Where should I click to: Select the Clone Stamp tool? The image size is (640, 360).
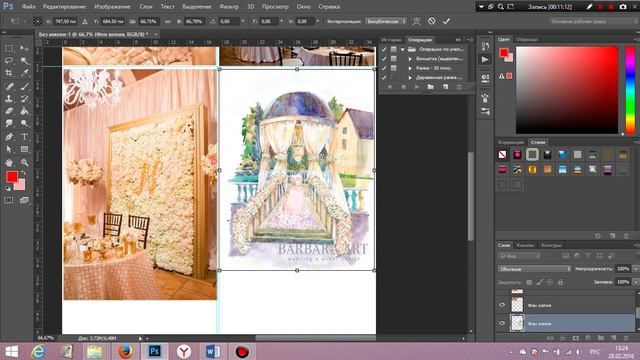click(x=9, y=99)
